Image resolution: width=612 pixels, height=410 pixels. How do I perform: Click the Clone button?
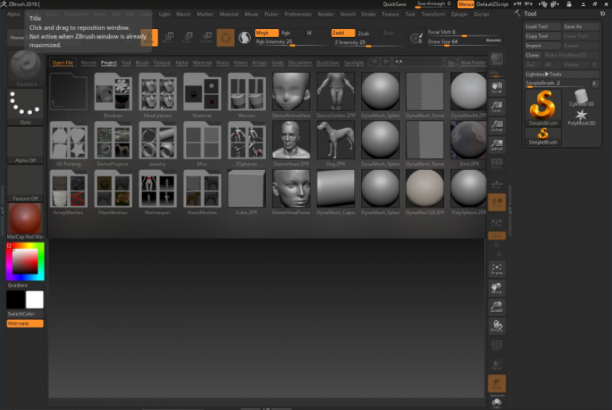coord(532,55)
